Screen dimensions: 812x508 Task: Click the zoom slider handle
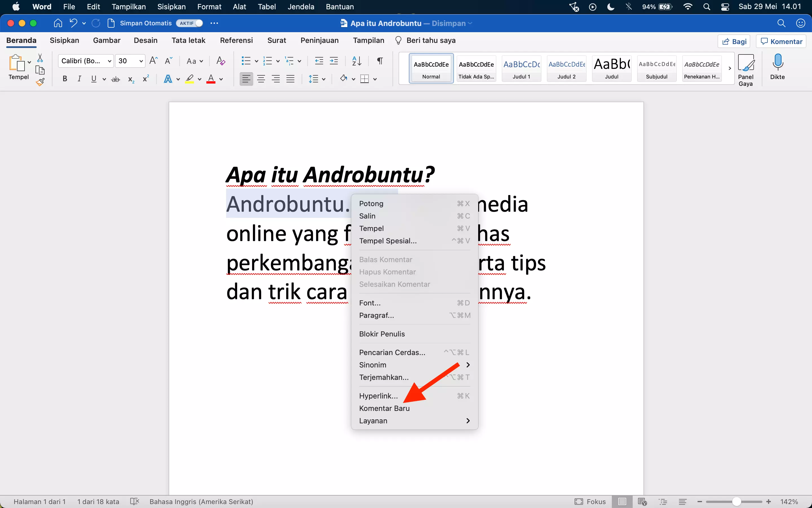coord(736,502)
